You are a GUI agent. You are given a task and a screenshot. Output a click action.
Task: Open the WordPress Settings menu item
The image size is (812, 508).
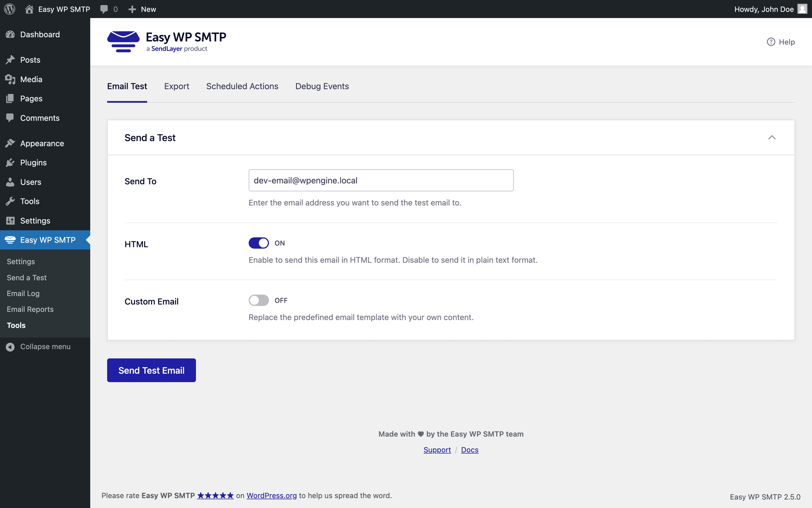click(x=45, y=221)
